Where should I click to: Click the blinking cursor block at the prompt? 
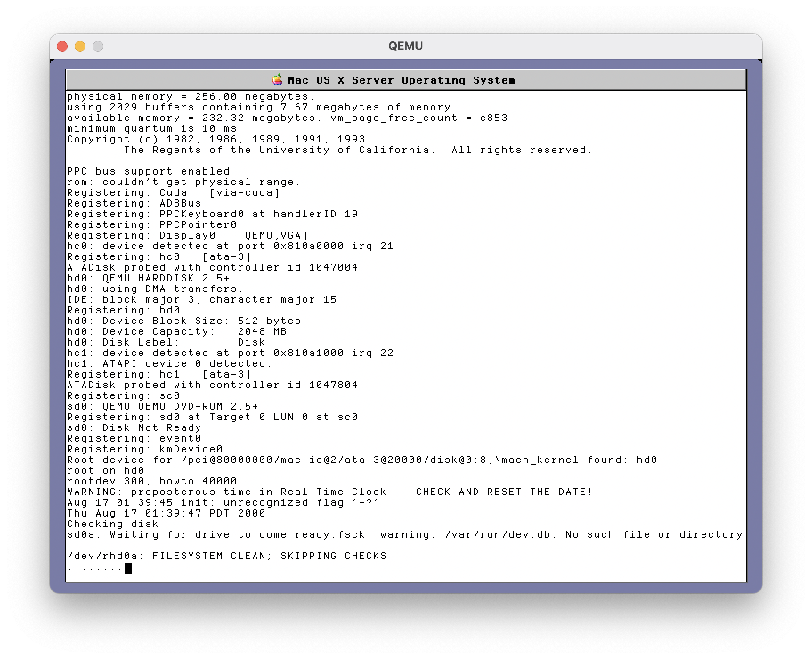coord(128,568)
